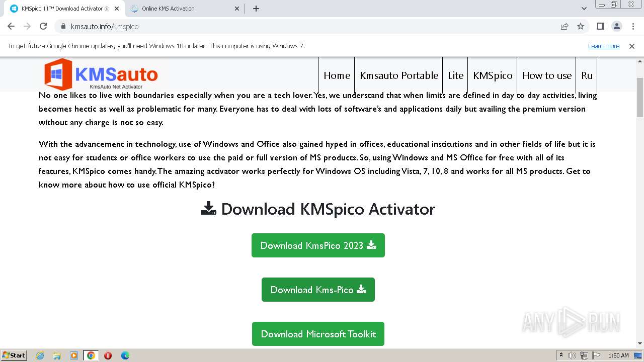The width and height of the screenshot is (644, 362).
Task: Open Chrome three-dot menu
Action: coord(632,26)
